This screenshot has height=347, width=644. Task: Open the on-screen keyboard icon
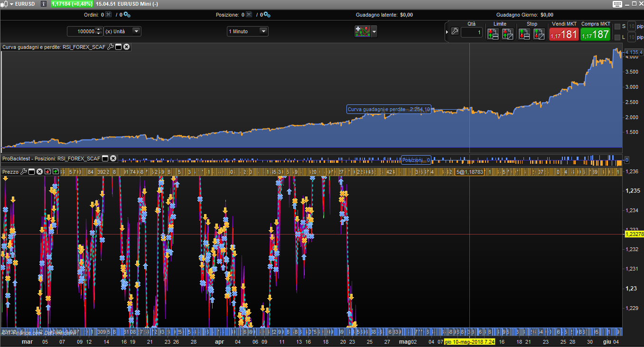(x=617, y=4)
